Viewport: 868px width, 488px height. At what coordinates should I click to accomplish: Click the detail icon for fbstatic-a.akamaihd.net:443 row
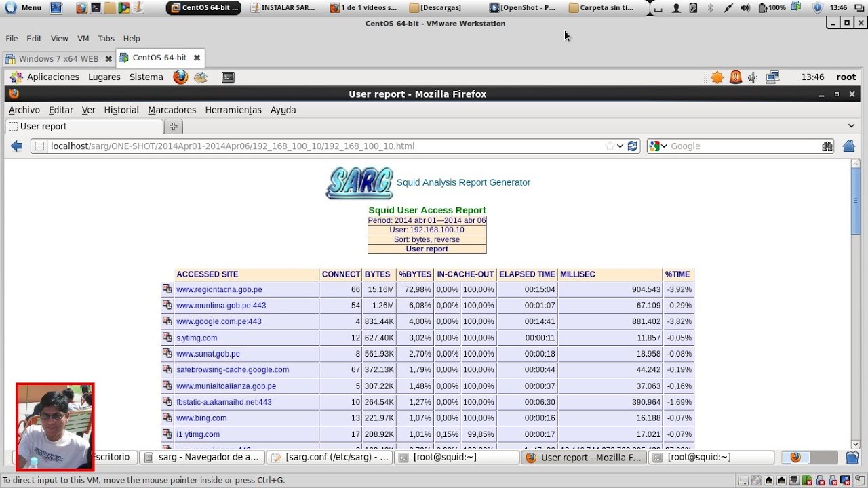point(167,401)
